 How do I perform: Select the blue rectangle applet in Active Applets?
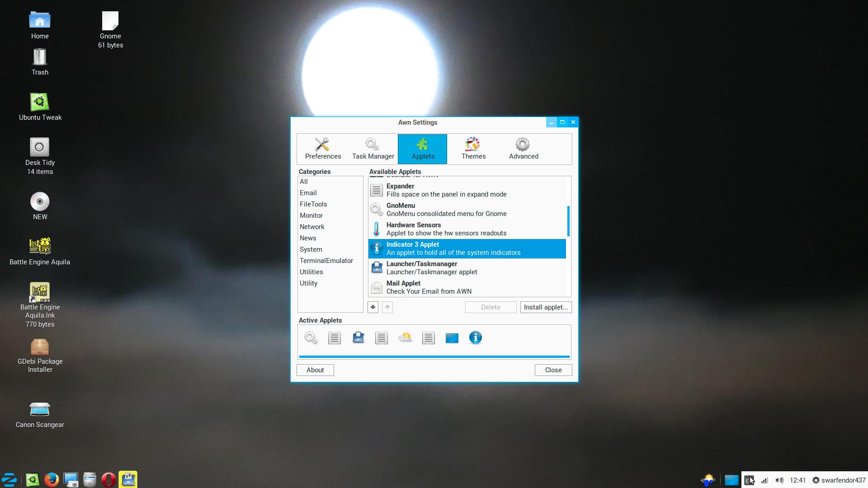(x=452, y=338)
